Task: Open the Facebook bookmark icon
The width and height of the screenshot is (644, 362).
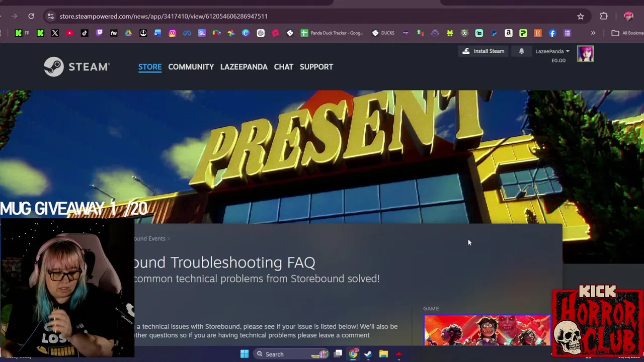Action: click(x=552, y=33)
